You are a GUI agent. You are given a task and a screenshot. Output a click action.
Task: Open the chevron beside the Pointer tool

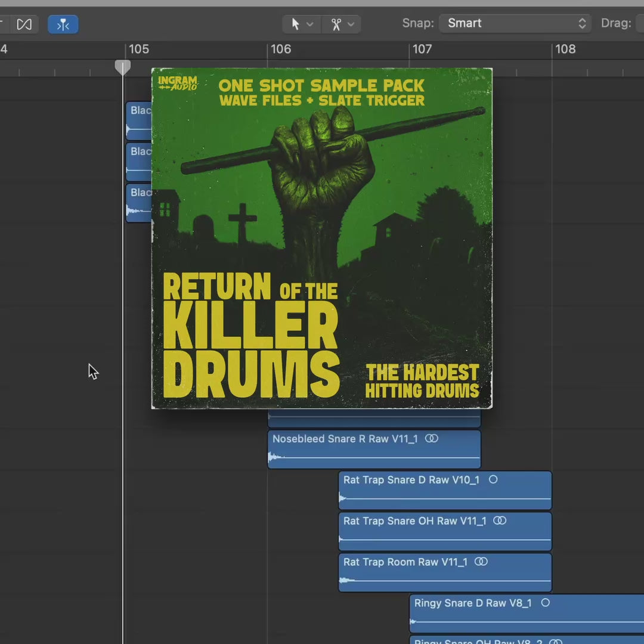click(x=310, y=24)
